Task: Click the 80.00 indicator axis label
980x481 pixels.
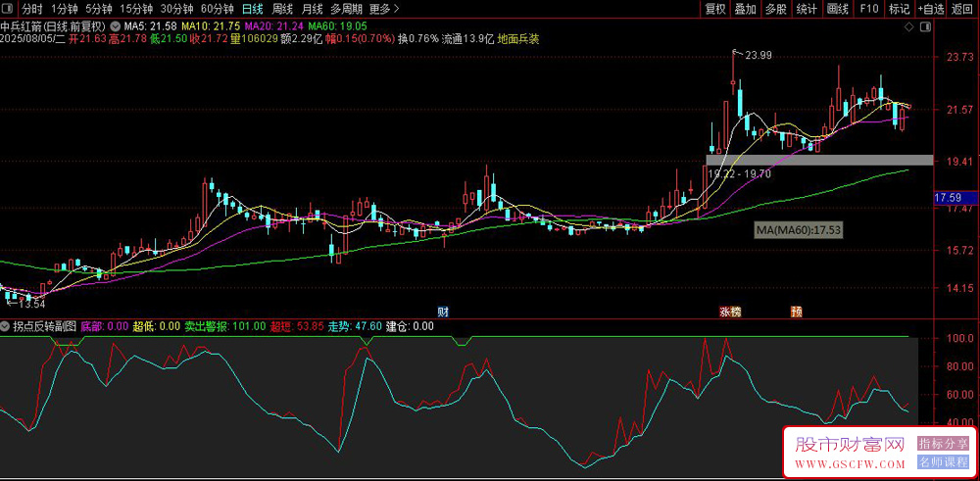Action: (x=961, y=366)
